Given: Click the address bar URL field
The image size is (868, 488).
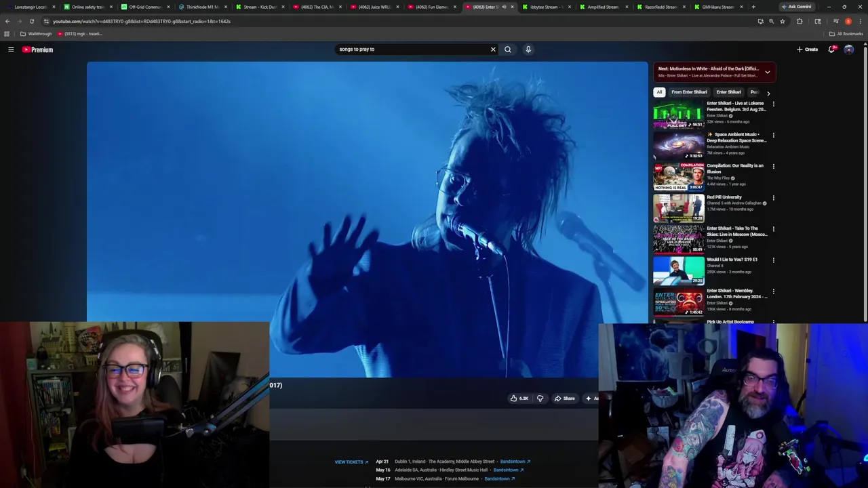Looking at the screenshot, I should pyautogui.click(x=400, y=21).
